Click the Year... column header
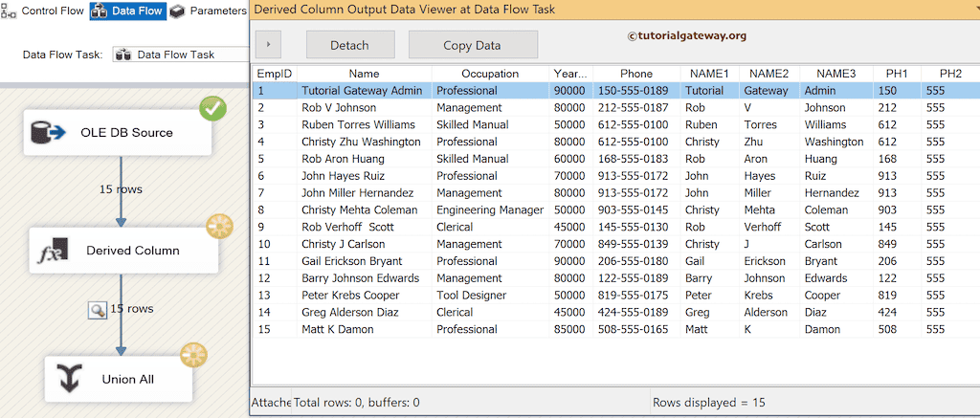980x418 pixels. tap(571, 73)
